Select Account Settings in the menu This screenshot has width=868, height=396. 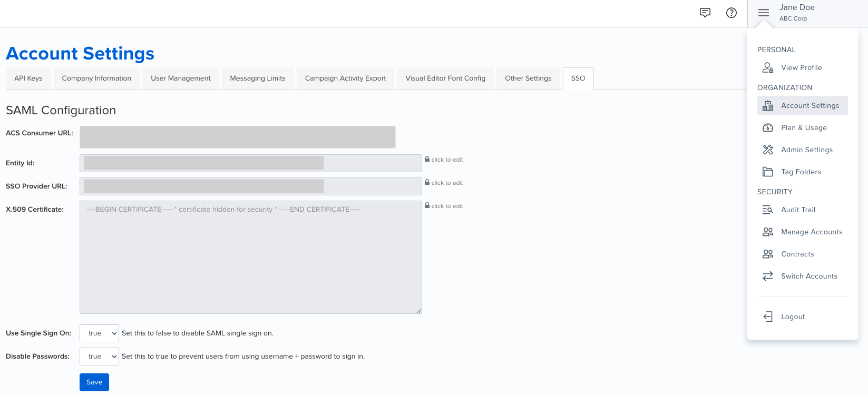(x=802, y=105)
